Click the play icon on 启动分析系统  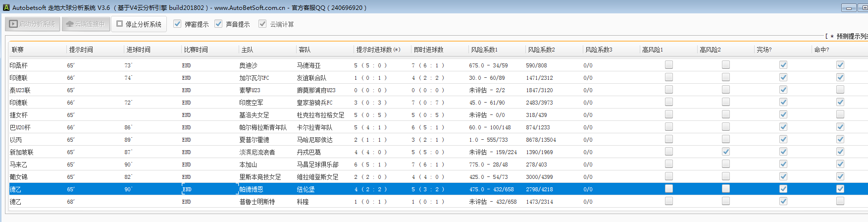pyautogui.click(x=13, y=24)
